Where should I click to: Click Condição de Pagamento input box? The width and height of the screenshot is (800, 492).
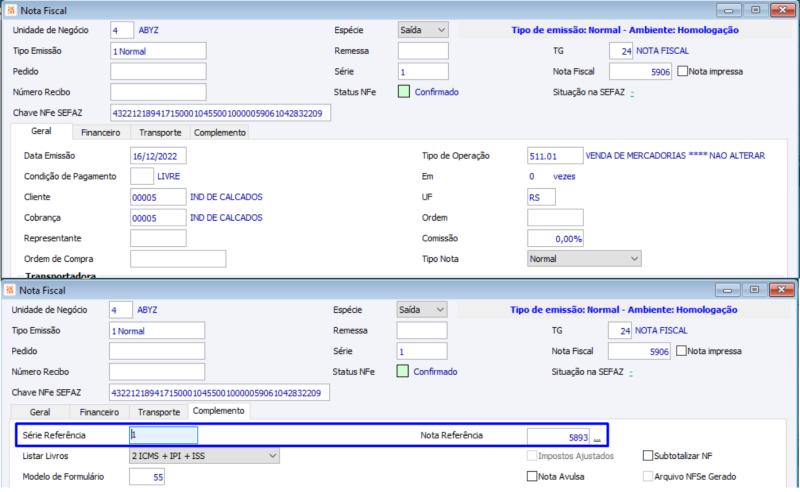tap(142, 176)
